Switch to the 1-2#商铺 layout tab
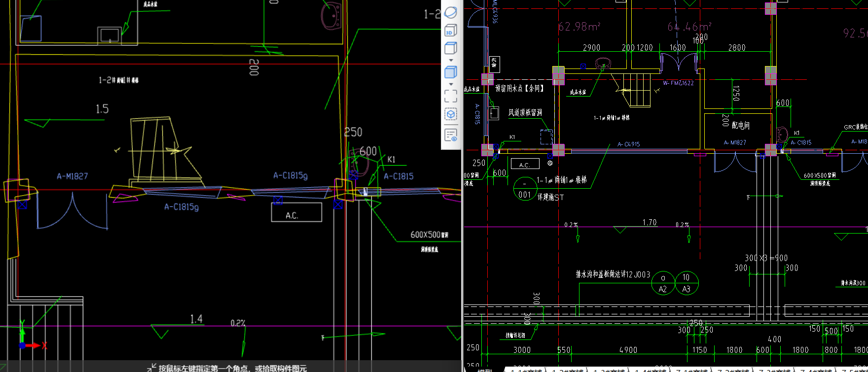The height and width of the screenshot is (372, 868). [x=568, y=370]
